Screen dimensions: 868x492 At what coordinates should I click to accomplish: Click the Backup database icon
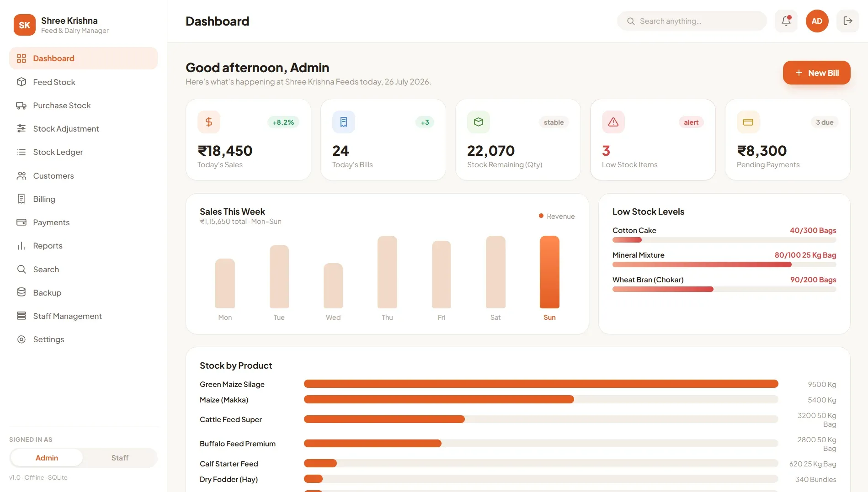pyautogui.click(x=21, y=292)
